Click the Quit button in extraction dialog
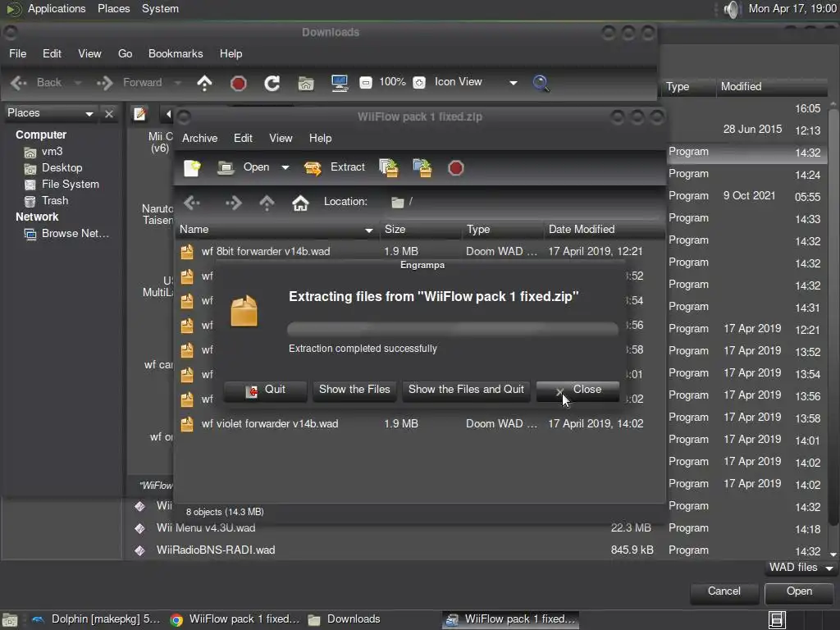This screenshot has width=840, height=630. click(265, 390)
